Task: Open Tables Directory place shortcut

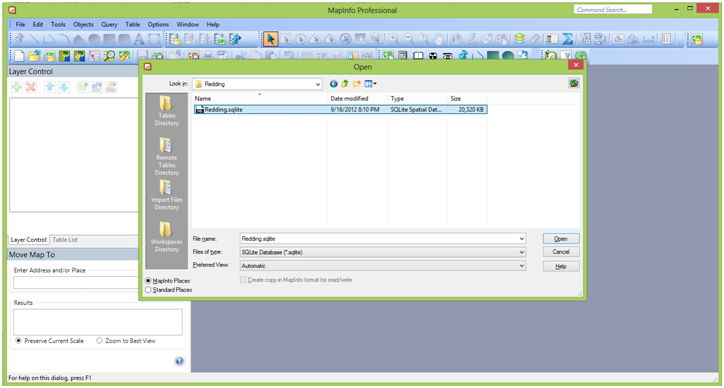Action: [167, 111]
